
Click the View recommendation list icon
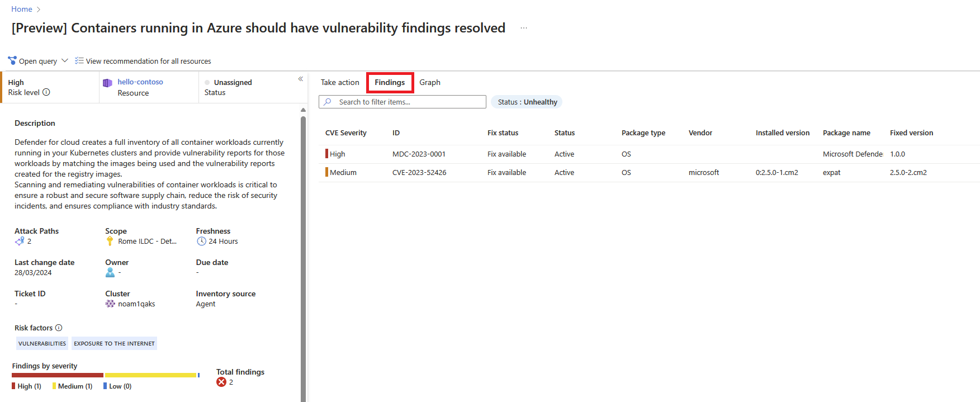[79, 60]
